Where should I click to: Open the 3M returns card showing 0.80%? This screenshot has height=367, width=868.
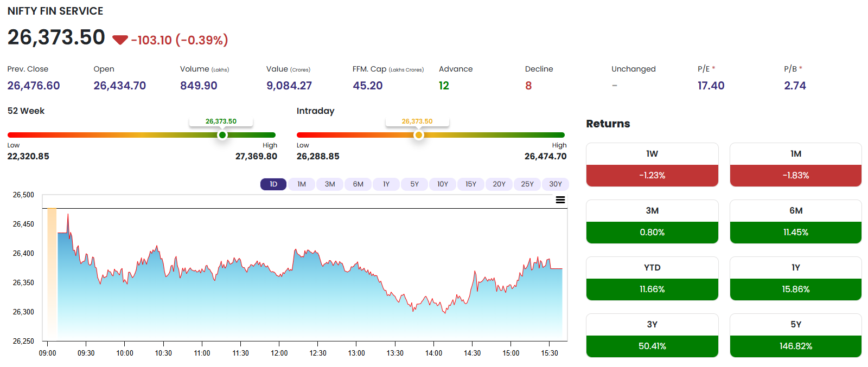coord(652,222)
